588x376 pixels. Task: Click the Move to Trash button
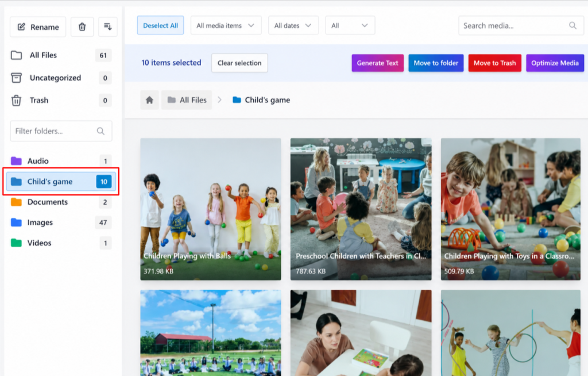[x=494, y=63]
